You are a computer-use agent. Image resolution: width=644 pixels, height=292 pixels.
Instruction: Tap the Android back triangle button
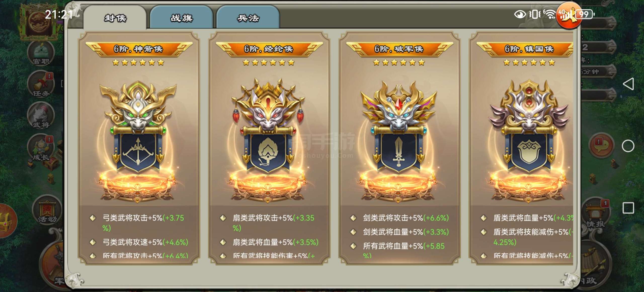tap(628, 84)
